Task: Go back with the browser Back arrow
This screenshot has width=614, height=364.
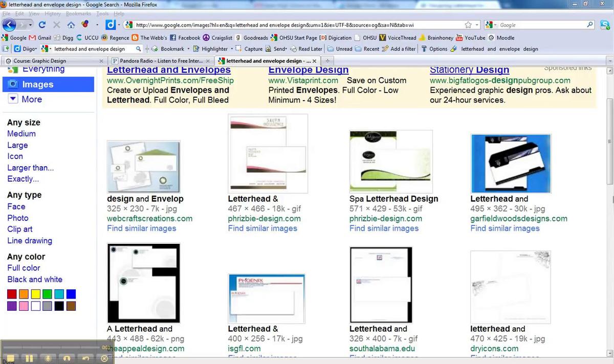Action: (9, 25)
